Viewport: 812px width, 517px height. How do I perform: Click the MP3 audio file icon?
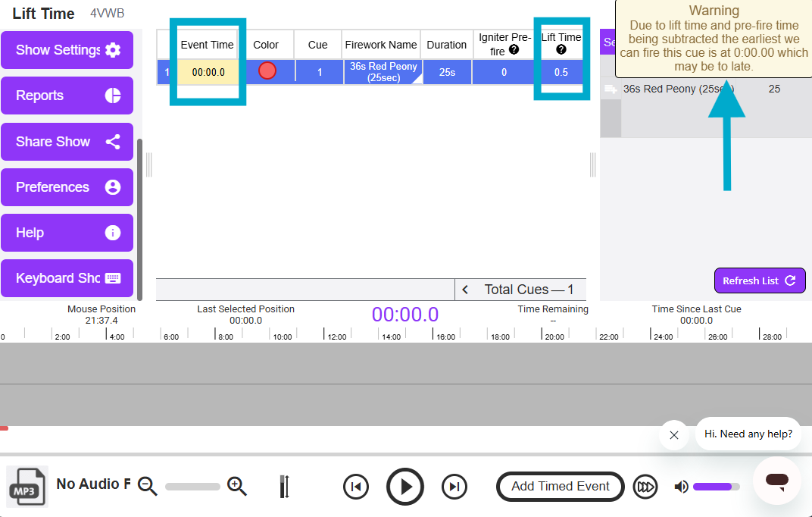coord(27,486)
